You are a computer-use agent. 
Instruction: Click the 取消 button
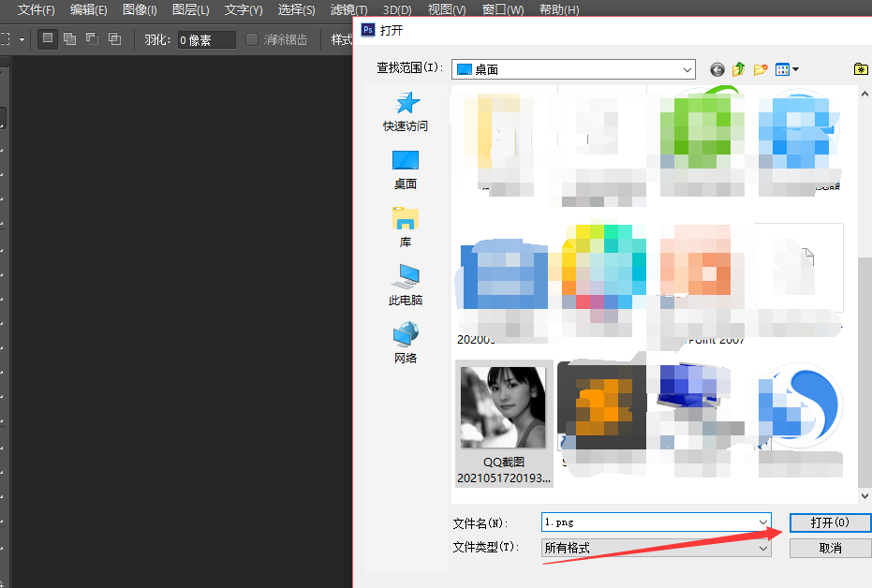tap(830, 548)
